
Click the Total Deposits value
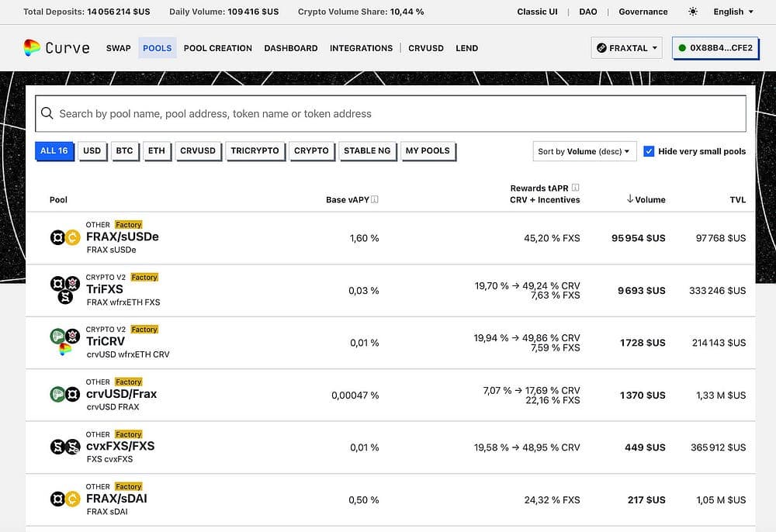tap(118, 12)
